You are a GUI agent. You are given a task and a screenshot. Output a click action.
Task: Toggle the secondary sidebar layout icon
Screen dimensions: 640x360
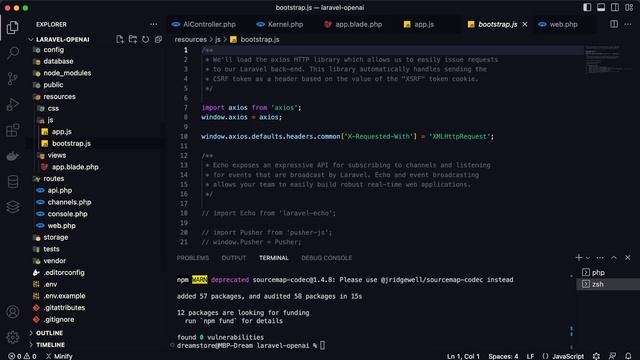[615, 7]
